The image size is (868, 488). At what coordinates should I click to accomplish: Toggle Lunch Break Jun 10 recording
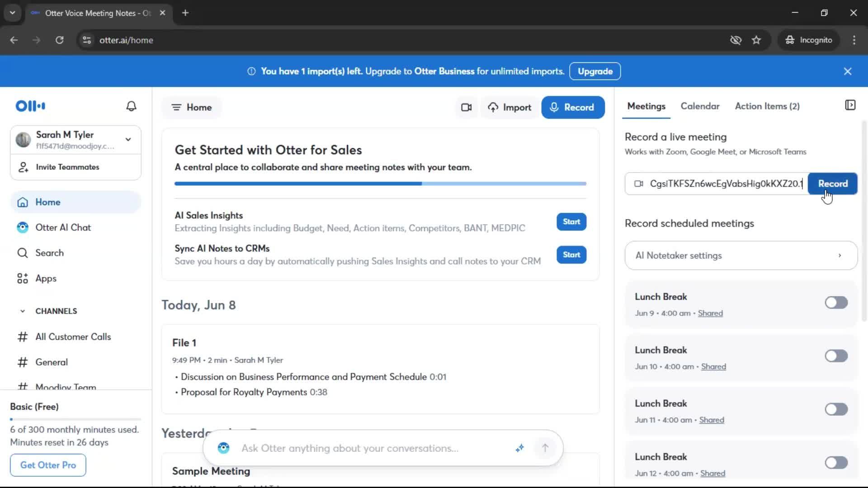pyautogui.click(x=836, y=356)
